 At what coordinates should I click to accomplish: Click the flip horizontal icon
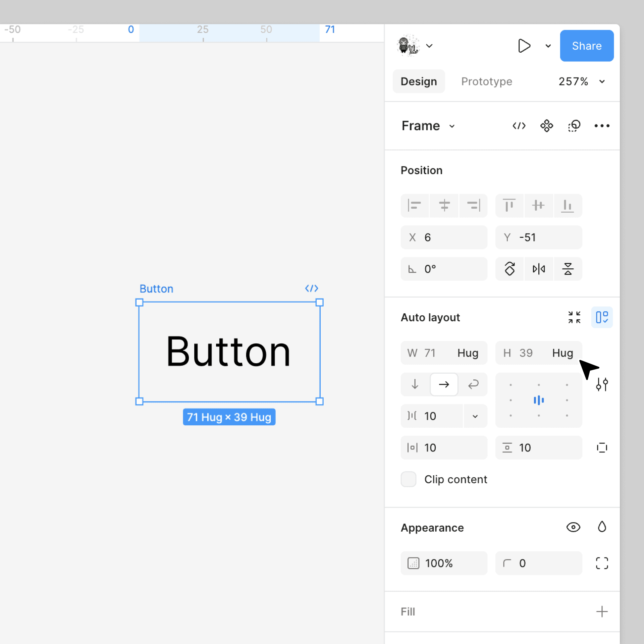click(x=539, y=269)
